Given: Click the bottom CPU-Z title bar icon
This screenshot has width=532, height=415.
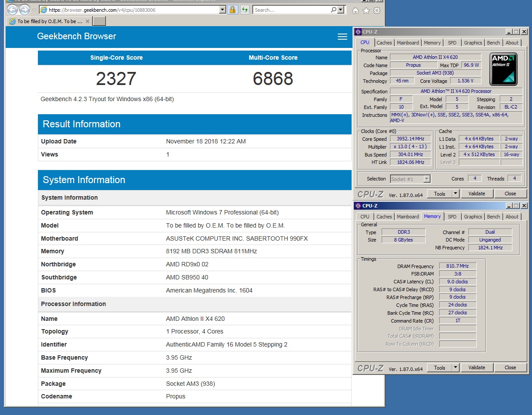Looking at the screenshot, I should (358, 205).
